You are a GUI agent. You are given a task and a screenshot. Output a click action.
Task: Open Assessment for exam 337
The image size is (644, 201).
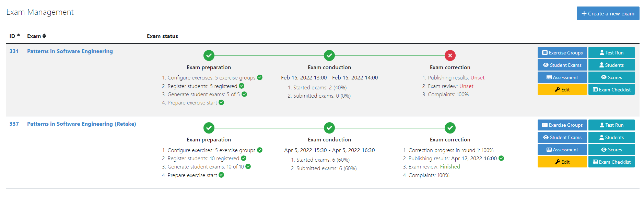tap(562, 149)
